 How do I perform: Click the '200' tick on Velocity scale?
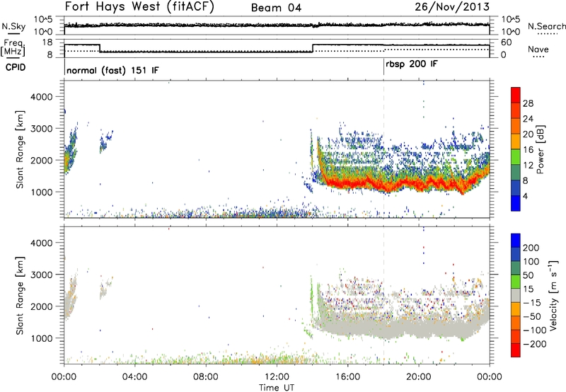(531, 248)
